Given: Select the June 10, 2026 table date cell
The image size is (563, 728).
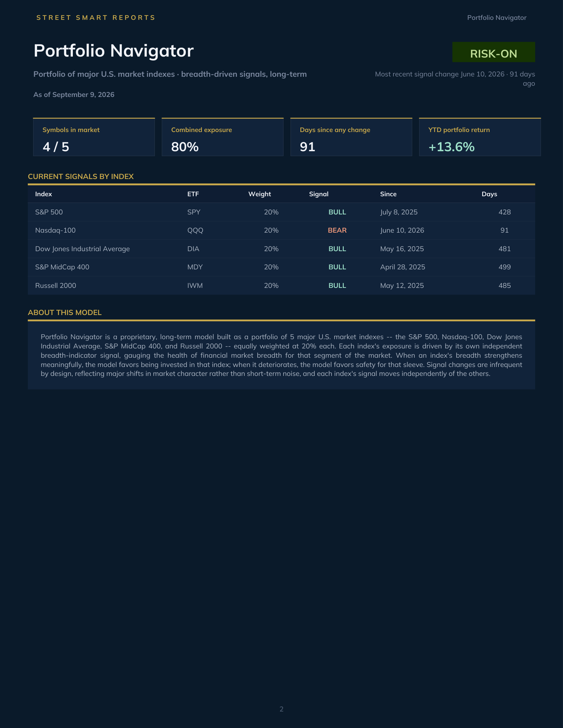Looking at the screenshot, I should tap(402, 230).
